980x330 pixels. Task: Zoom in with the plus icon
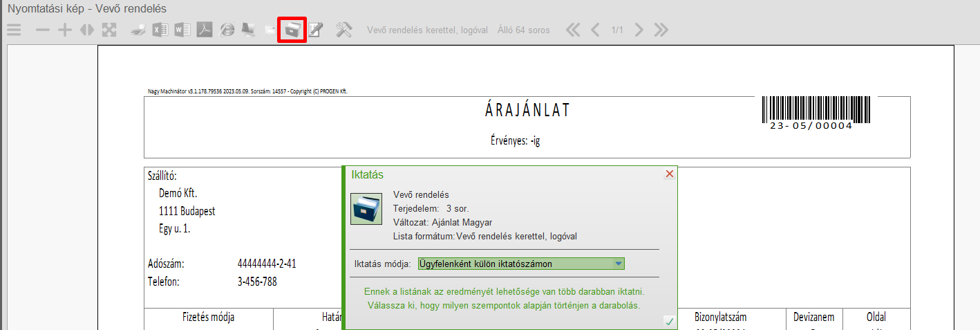65,30
